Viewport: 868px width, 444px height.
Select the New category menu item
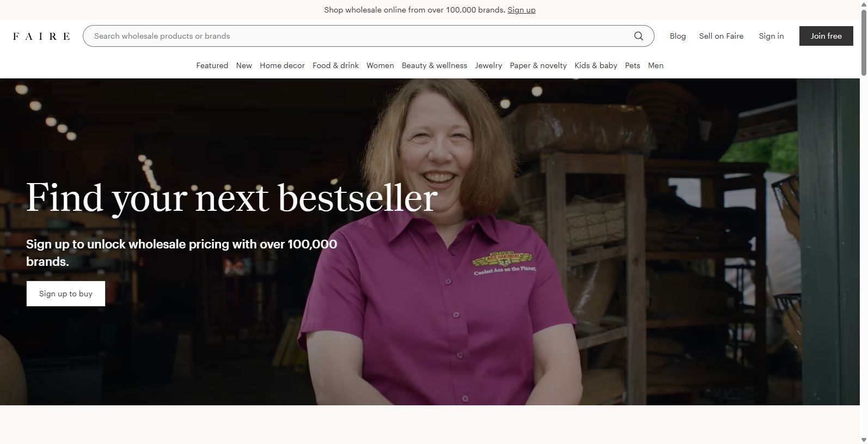click(x=244, y=65)
